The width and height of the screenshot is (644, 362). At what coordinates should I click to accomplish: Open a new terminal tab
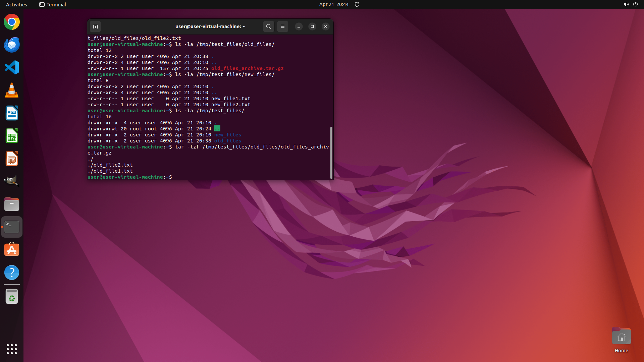pyautogui.click(x=95, y=26)
